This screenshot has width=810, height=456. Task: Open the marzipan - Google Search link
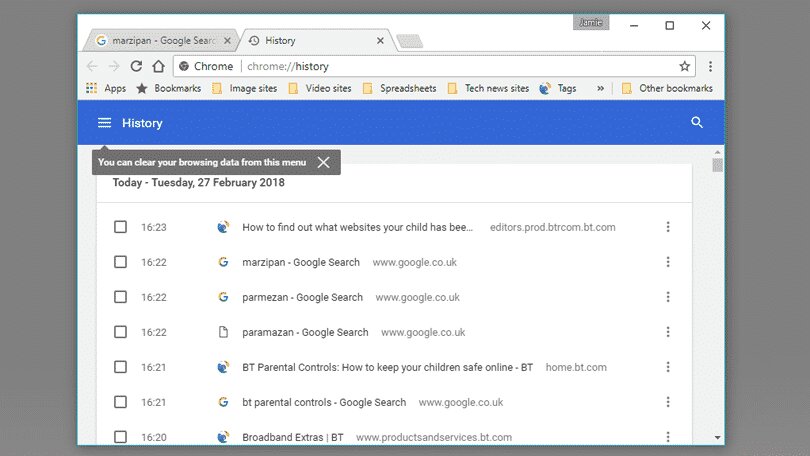tap(301, 262)
